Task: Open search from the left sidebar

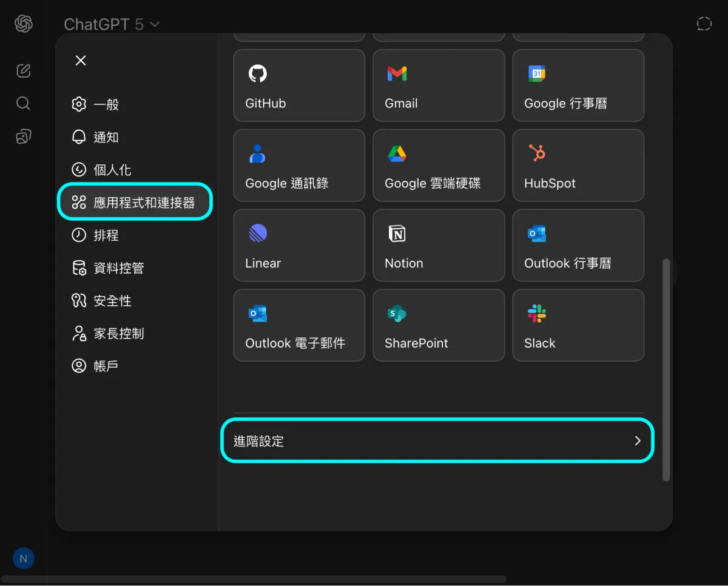Action: click(23, 103)
